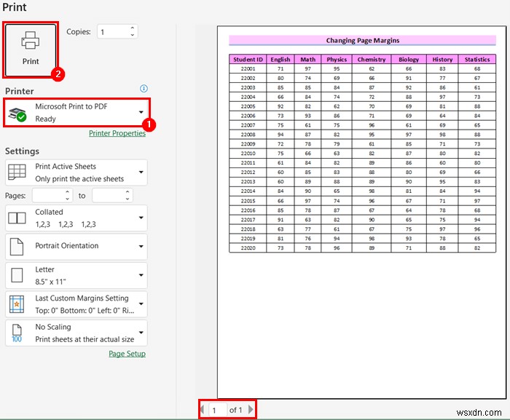Click the Print button
The image size is (510, 420).
pos(31,50)
